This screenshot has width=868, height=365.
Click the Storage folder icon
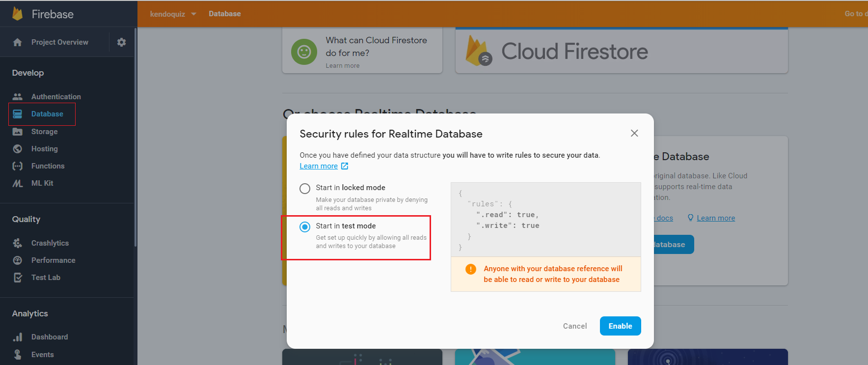pos(18,132)
